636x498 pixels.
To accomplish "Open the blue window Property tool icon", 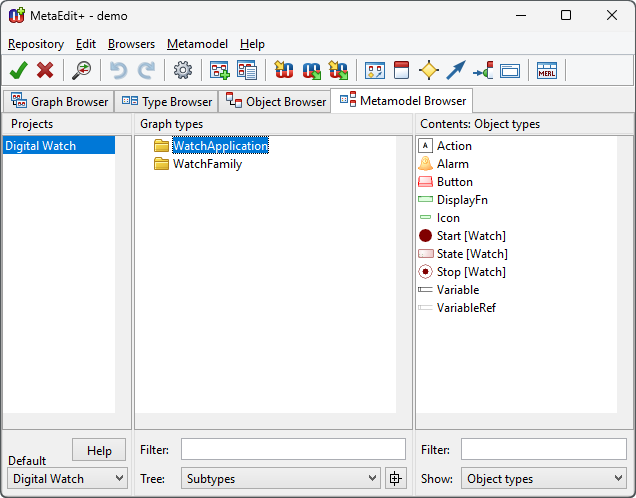I will pyautogui.click(x=510, y=71).
